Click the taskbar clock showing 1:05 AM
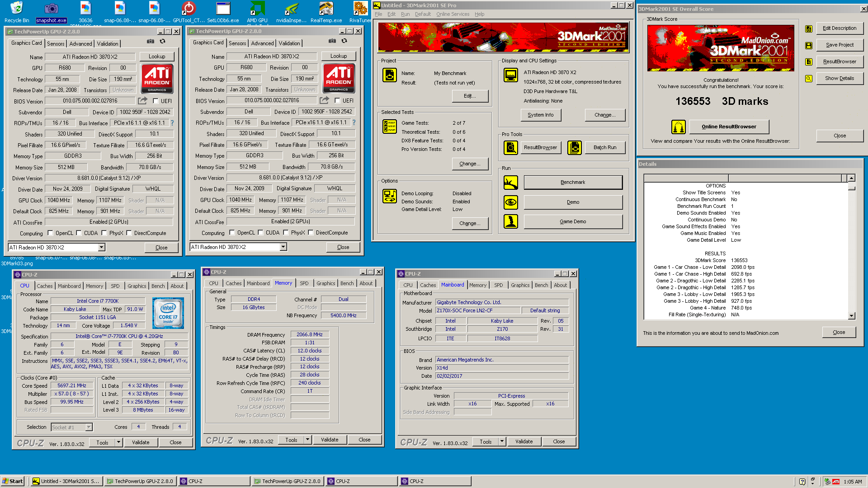 (x=853, y=482)
